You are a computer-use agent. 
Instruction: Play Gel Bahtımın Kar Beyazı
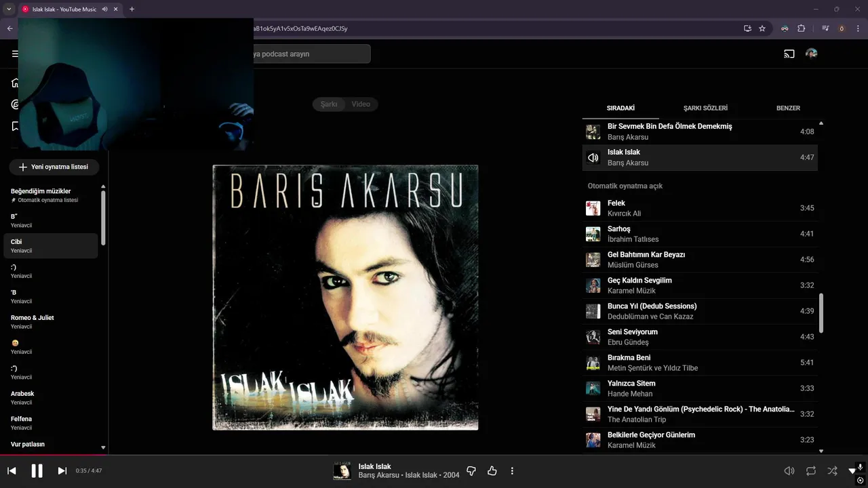click(x=700, y=260)
